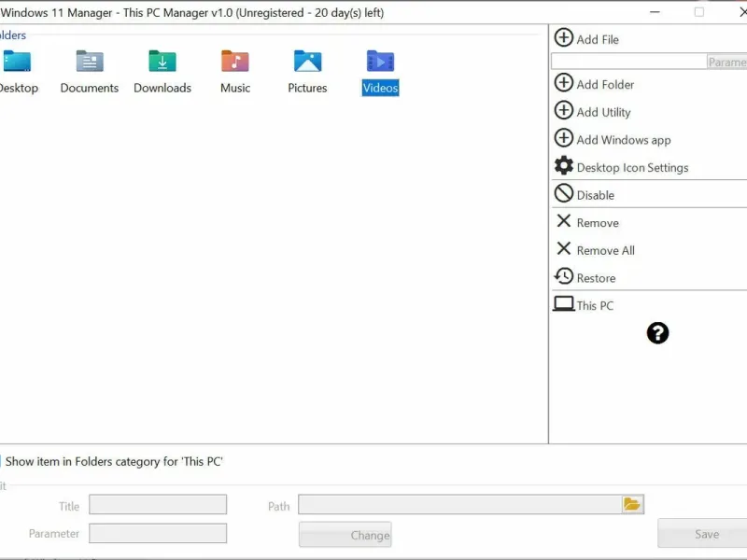Click the Documents label text
Viewport: 747px width, 560px height.
(90, 88)
